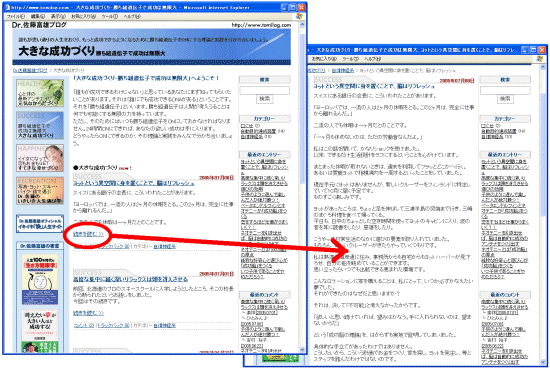Click second 続きを読む link under 高度な集中 article

tap(88, 313)
